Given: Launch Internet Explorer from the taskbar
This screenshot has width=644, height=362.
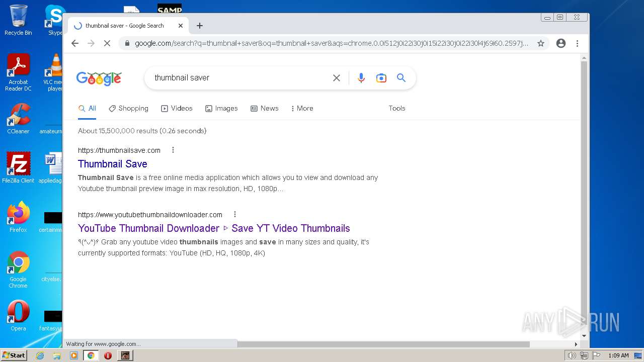Looking at the screenshot, I should [x=40, y=355].
